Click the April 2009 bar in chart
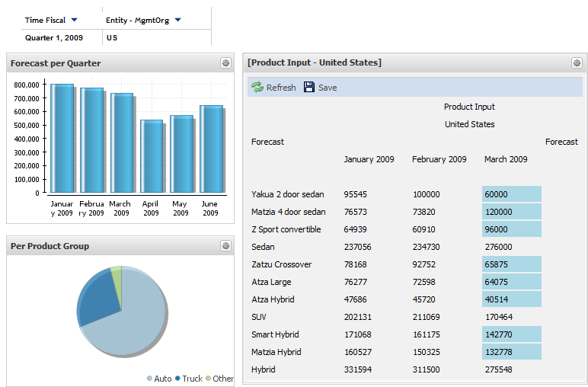 (151, 156)
